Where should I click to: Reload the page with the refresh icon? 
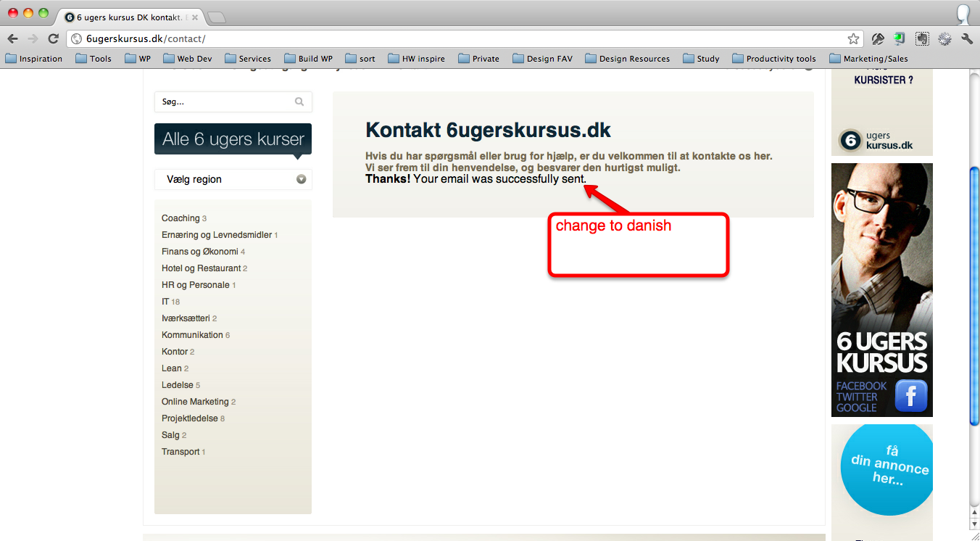[53, 38]
